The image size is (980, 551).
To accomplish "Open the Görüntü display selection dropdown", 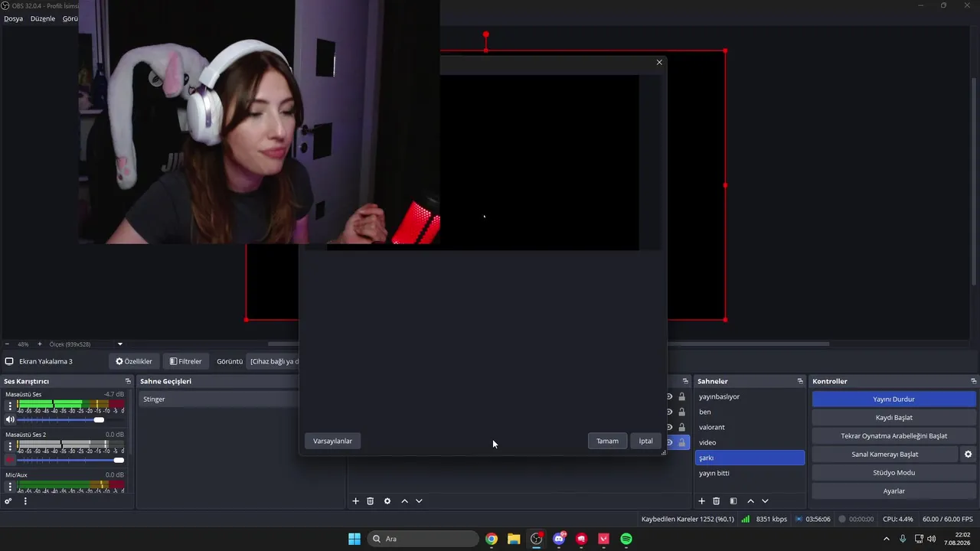I will click(274, 361).
